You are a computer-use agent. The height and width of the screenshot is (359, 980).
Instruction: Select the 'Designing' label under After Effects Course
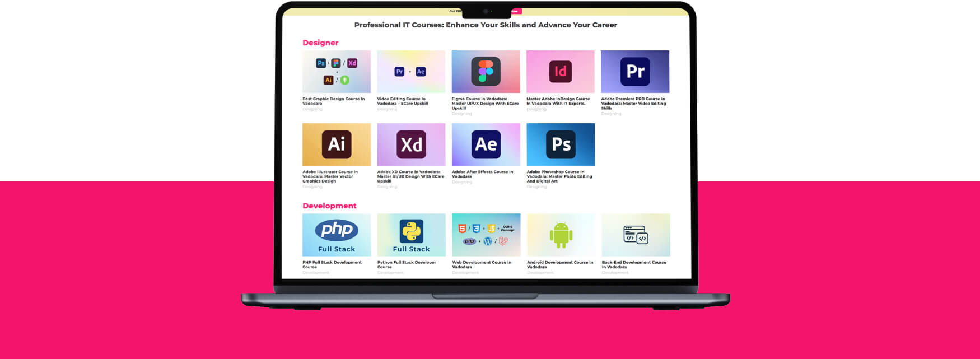pyautogui.click(x=462, y=182)
